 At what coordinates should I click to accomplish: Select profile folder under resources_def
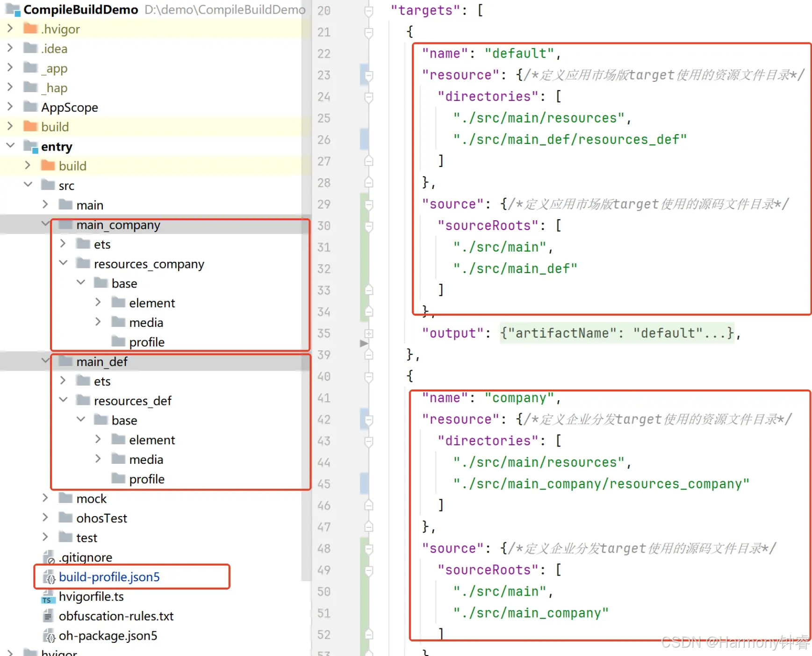point(147,479)
